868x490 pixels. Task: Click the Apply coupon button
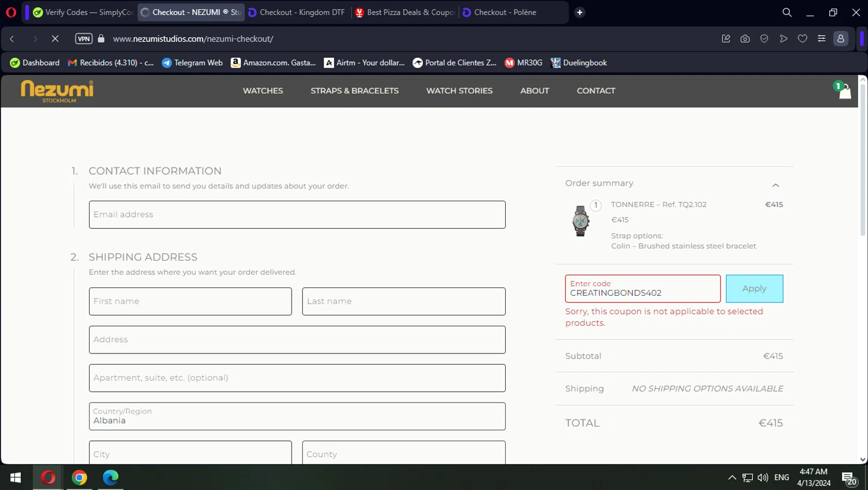pyautogui.click(x=755, y=289)
